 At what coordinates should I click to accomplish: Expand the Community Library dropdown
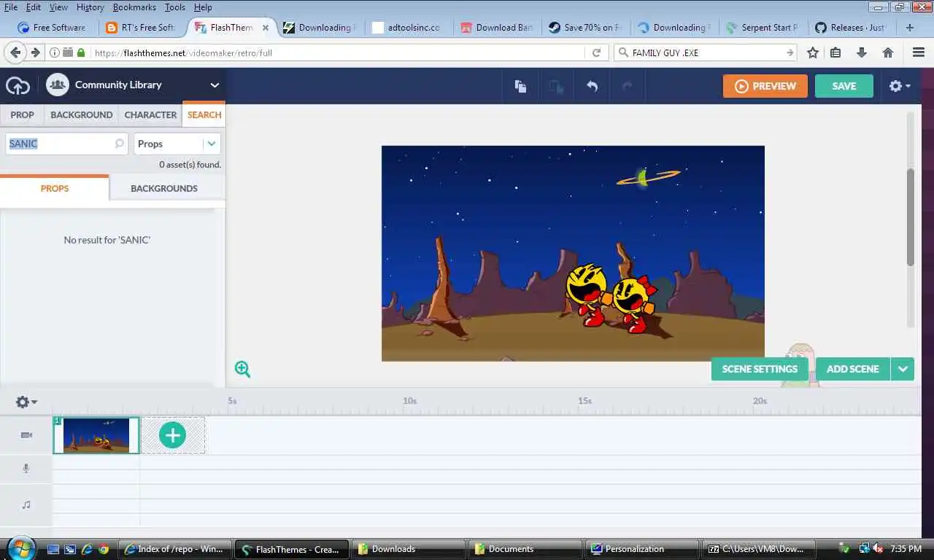[215, 85]
